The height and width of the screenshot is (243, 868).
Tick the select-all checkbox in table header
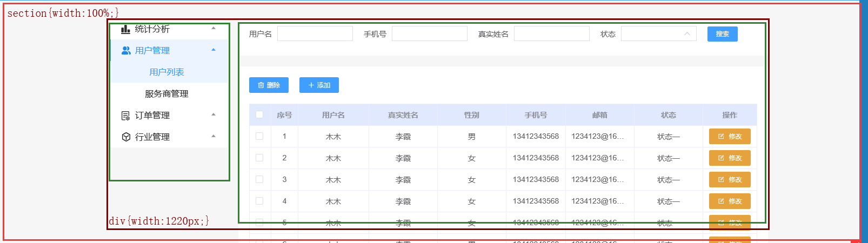click(x=259, y=114)
